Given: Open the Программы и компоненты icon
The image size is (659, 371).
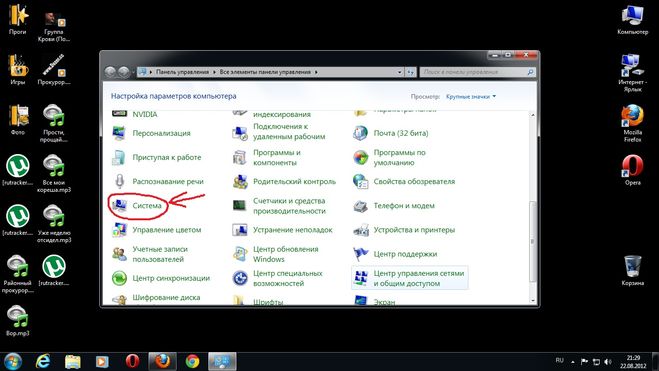Looking at the screenshot, I should click(x=240, y=157).
